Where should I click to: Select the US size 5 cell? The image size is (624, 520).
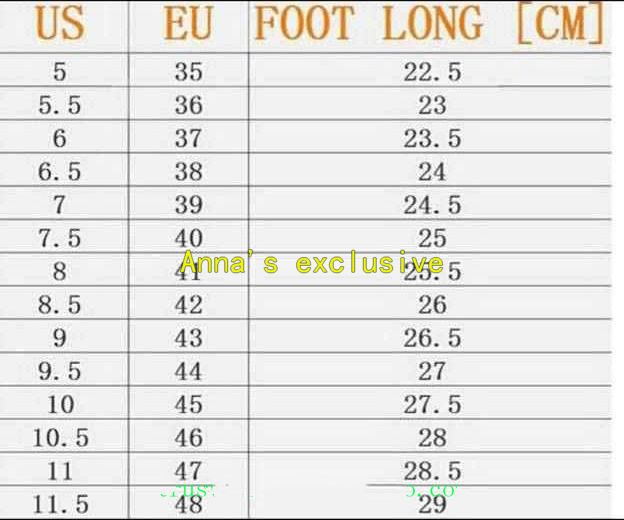tap(60, 72)
